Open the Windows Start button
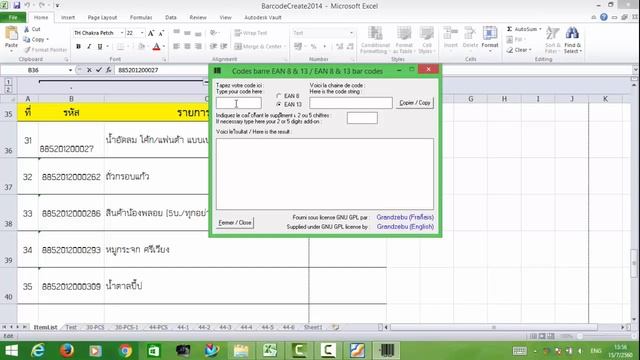Image resolution: width=640 pixels, height=360 pixels. pyautogui.click(x=11, y=351)
